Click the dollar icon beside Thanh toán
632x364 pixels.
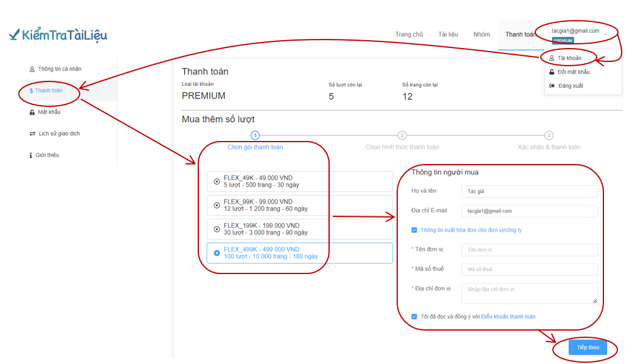tap(31, 91)
